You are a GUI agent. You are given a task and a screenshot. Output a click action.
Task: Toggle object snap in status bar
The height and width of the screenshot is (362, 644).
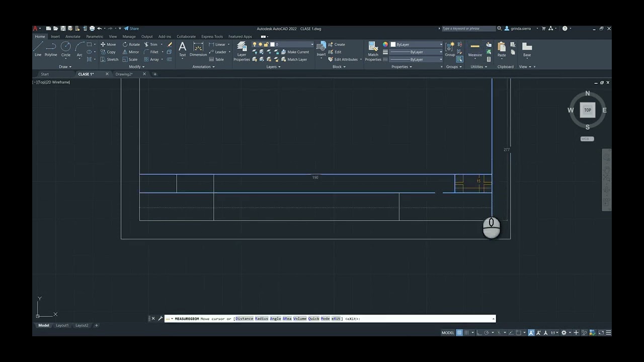518,332
